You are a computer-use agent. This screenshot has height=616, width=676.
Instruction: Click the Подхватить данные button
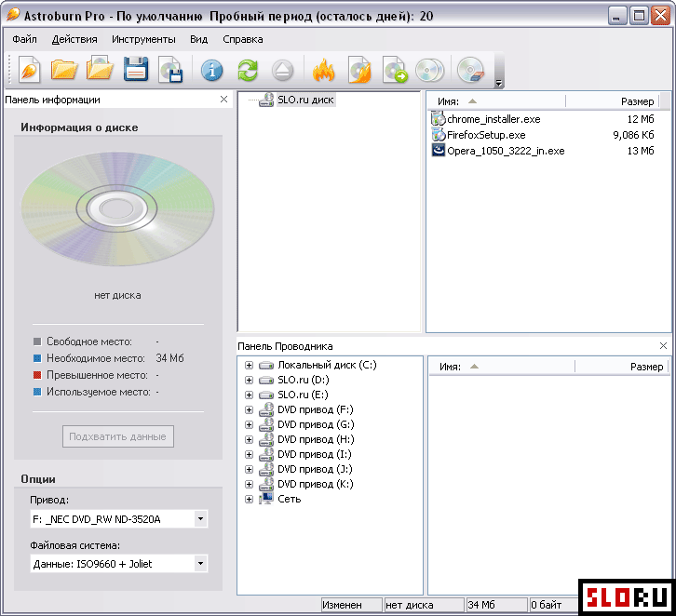coord(118,436)
